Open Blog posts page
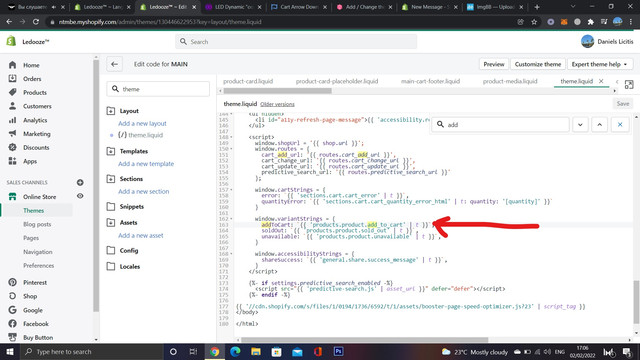This screenshot has height=360, width=640. [x=37, y=224]
